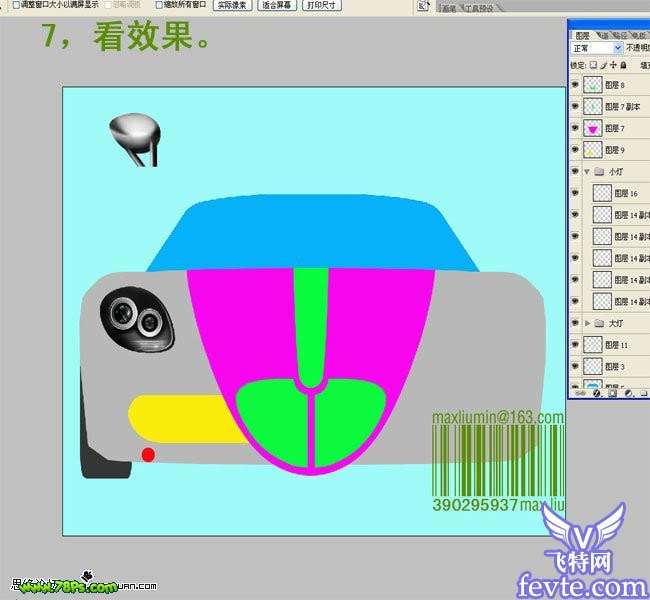Switch to the 图层 panel tab
650x600 pixels.
583,33
